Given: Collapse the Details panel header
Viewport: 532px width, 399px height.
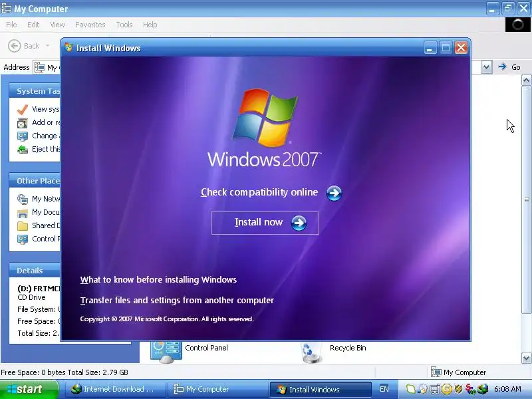Looking at the screenshot, I should (35, 271).
